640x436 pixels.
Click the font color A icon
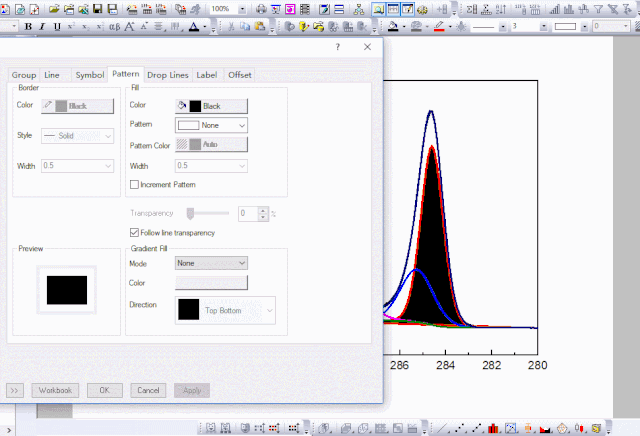192,26
